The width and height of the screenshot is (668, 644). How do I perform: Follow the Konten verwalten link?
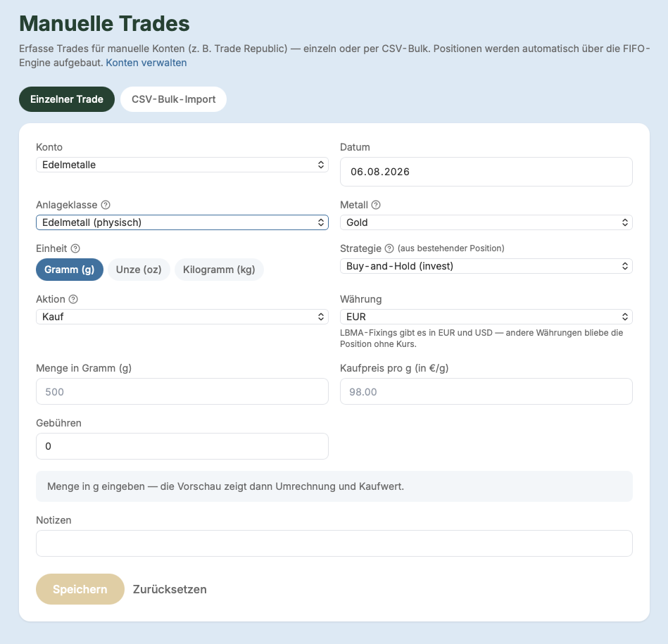pyautogui.click(x=146, y=63)
